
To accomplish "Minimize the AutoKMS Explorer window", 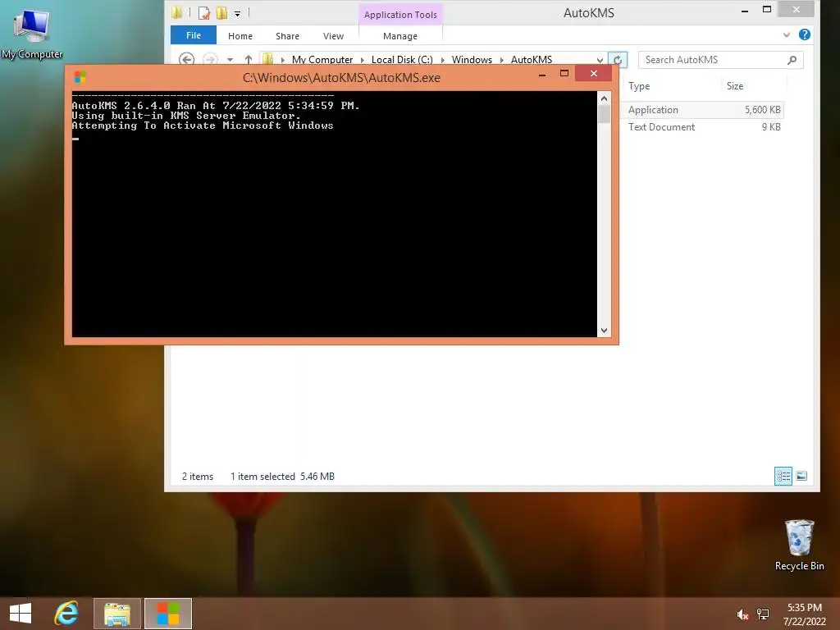I will (744, 10).
